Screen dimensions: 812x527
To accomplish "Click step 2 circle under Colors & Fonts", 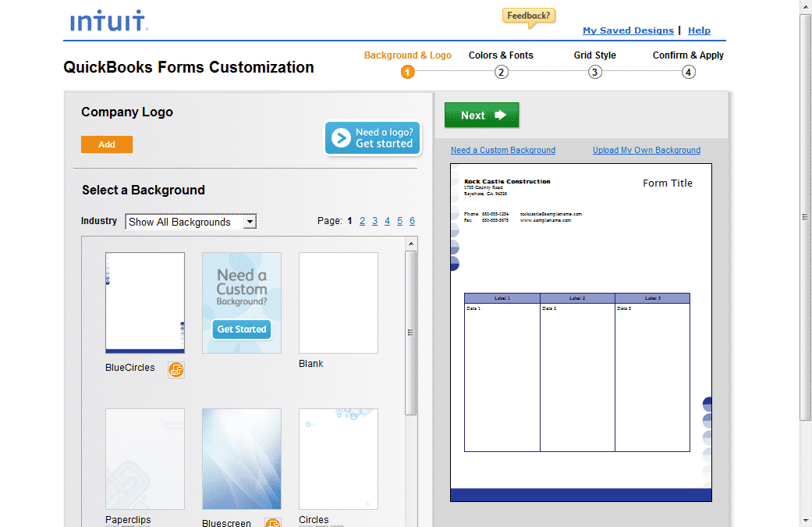I will pos(501,72).
